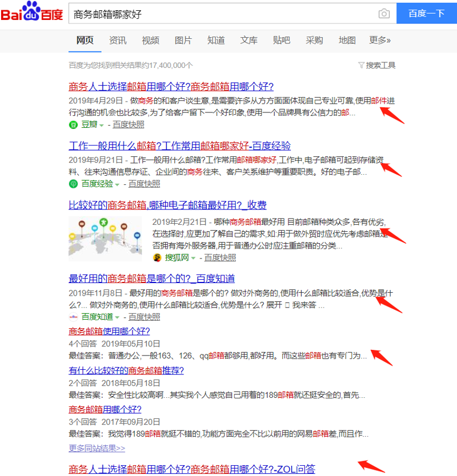This screenshot has width=457, height=476.
Task: Open 百度快照 for the 豆瓣 result
Action: [x=128, y=125]
